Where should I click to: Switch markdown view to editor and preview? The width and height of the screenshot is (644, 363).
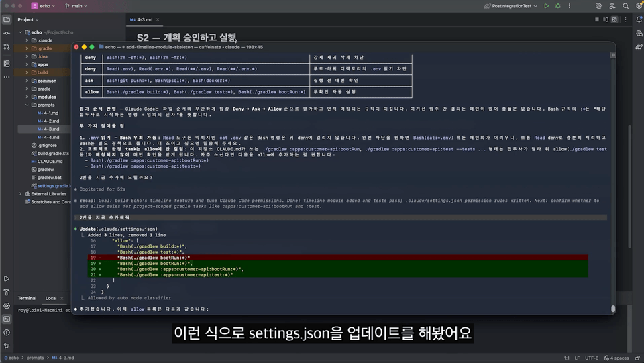point(606,19)
